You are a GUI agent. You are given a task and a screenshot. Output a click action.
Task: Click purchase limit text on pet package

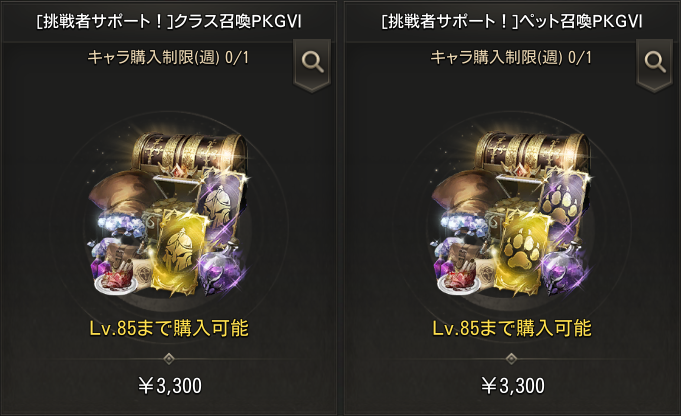pyautogui.click(x=511, y=57)
